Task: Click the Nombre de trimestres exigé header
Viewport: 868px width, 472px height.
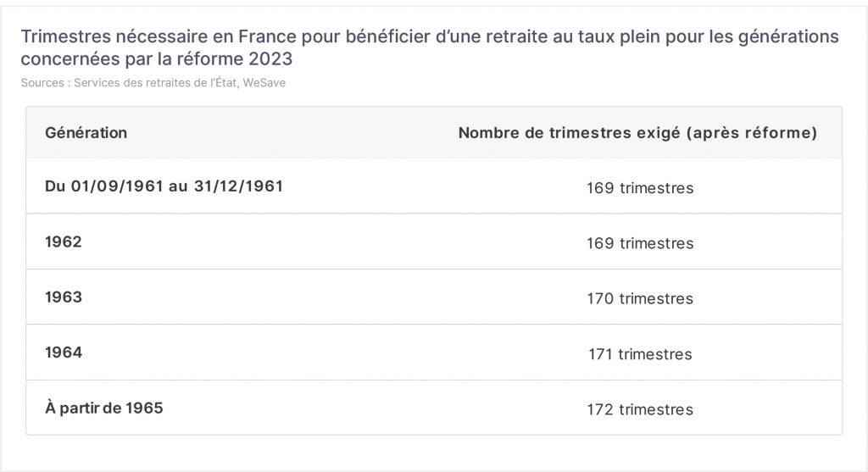Action: pyautogui.click(x=637, y=133)
